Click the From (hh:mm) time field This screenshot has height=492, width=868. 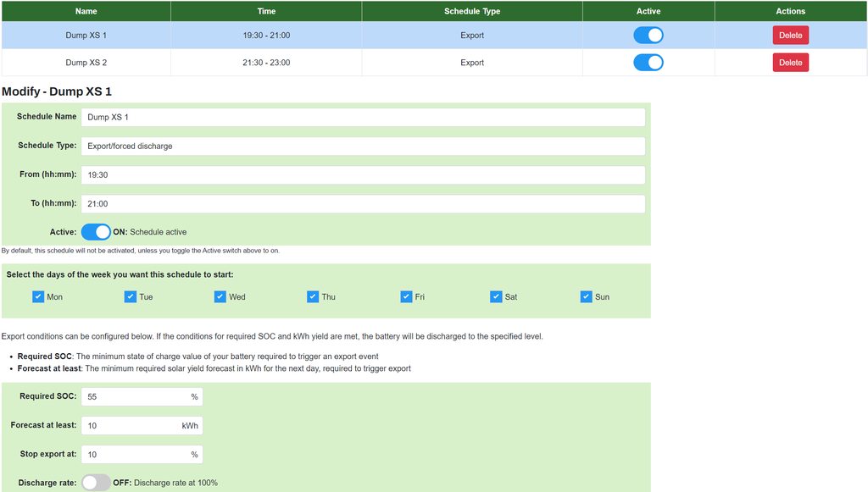coord(363,174)
